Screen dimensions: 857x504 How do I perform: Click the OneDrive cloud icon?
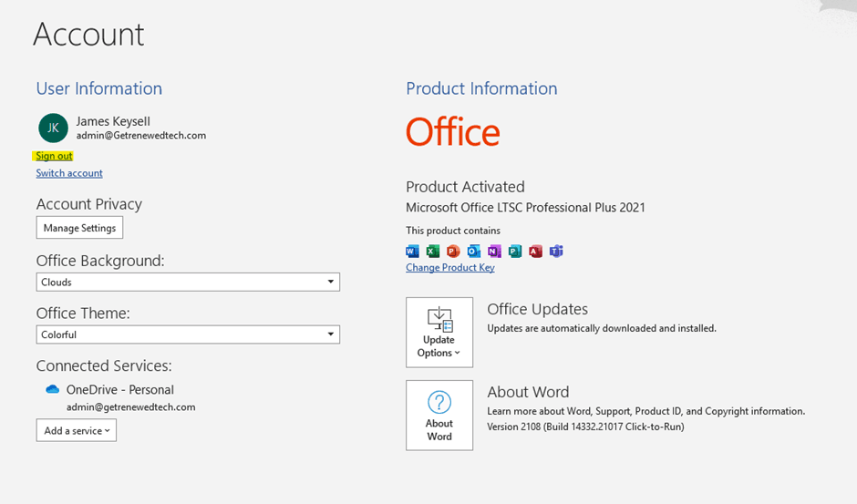pos(52,389)
